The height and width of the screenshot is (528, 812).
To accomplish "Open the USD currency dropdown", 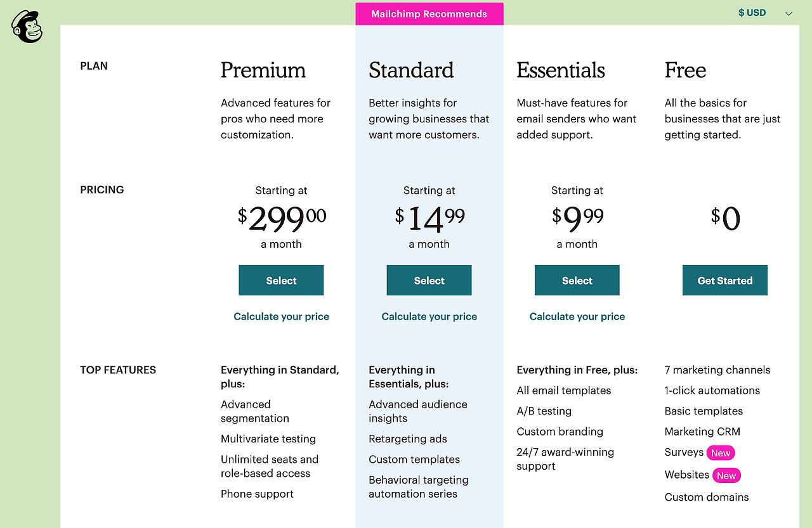I will (x=752, y=13).
